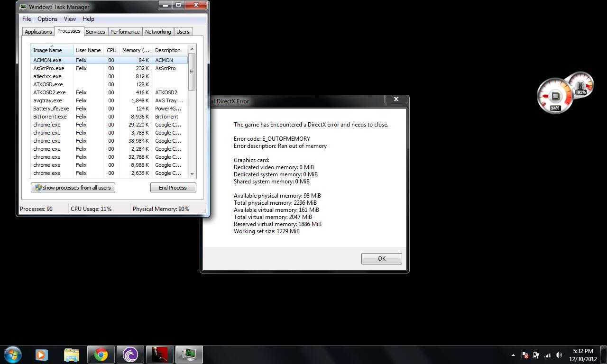The width and height of the screenshot is (607, 364).
Task: Open Action Center flag tray icon
Action: pos(525,355)
